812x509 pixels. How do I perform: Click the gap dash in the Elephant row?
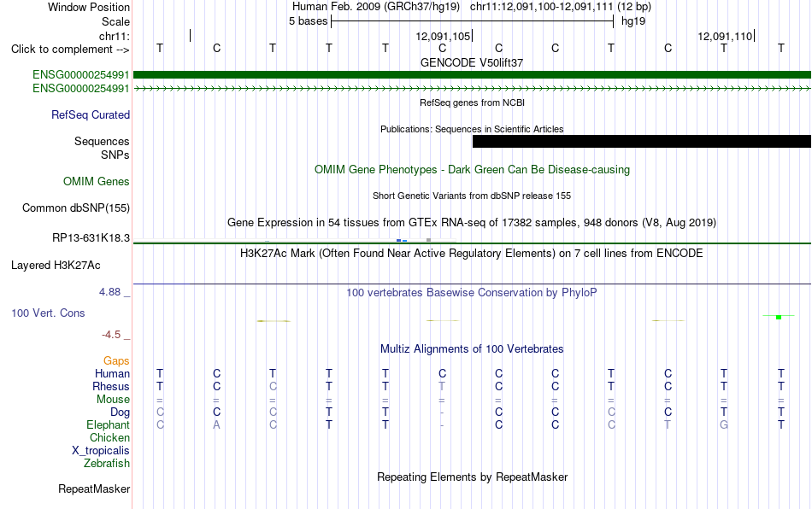[442, 424]
